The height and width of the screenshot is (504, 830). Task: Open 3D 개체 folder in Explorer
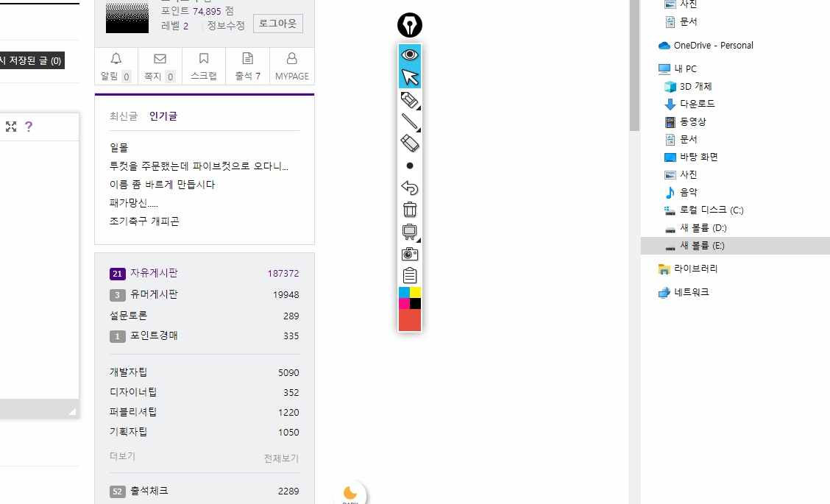tap(695, 86)
